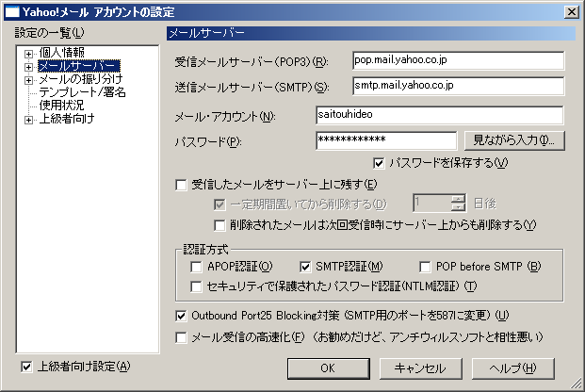Image resolution: width=585 pixels, height=392 pixels.
Task: Toggle Outbound Port25 Blocking対策 checkbox
Action: tap(182, 315)
